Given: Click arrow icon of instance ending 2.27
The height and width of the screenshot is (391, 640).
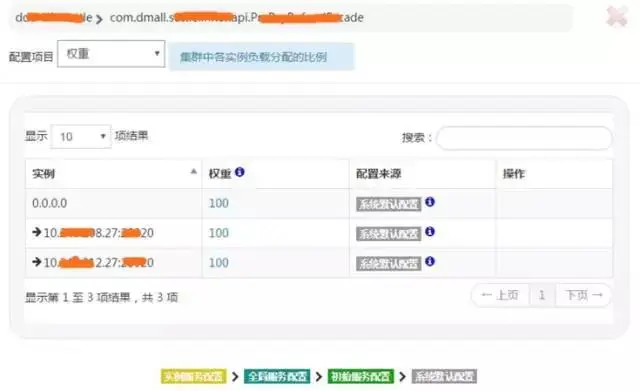Looking at the screenshot, I should point(37,262).
